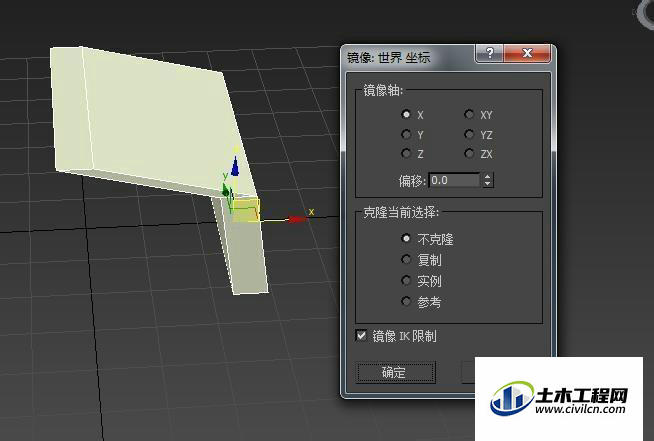The width and height of the screenshot is (654, 441).
Task: Open help via question mark button
Action: (490, 53)
